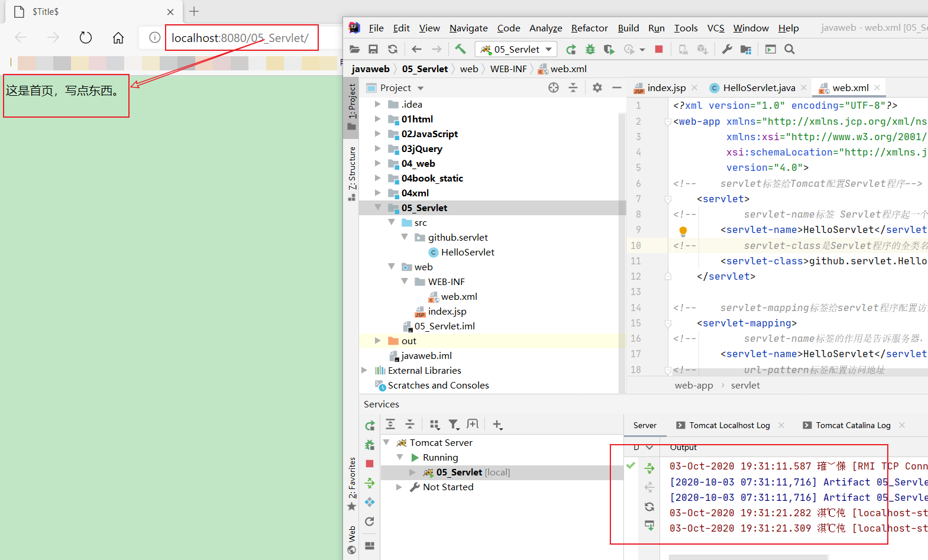Screen dimensions: 928x560
Task: Open project settings wrench icon
Action: [x=727, y=49]
